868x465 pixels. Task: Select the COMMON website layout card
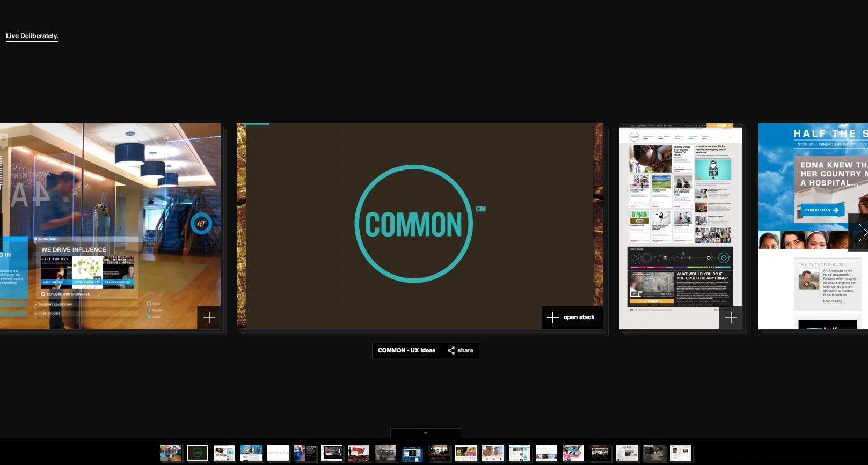(x=681, y=226)
